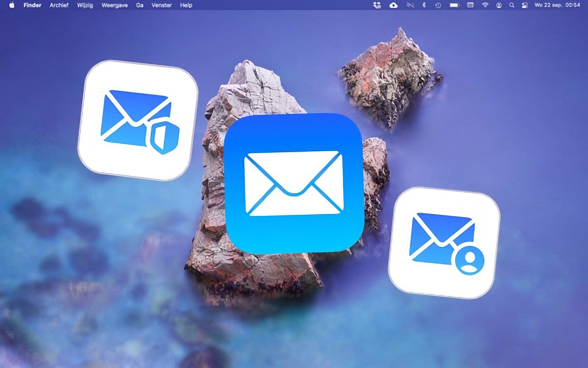Click the Mail icon with person badge
The height and width of the screenshot is (368, 588).
(444, 243)
